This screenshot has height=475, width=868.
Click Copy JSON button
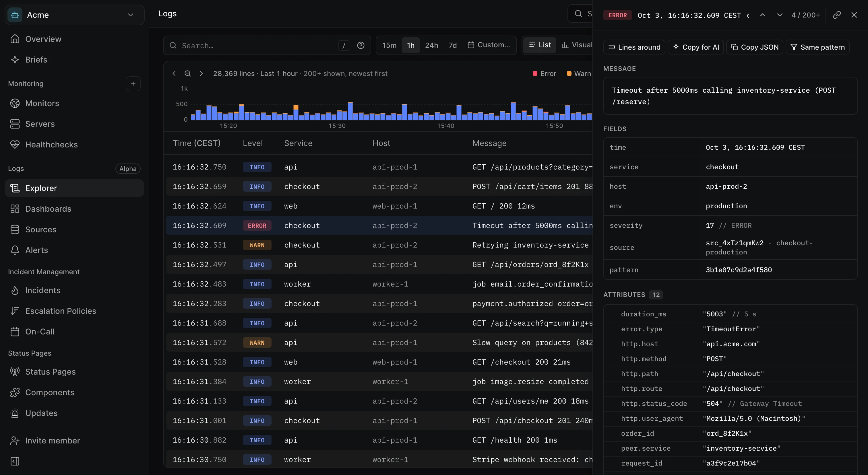tap(754, 47)
